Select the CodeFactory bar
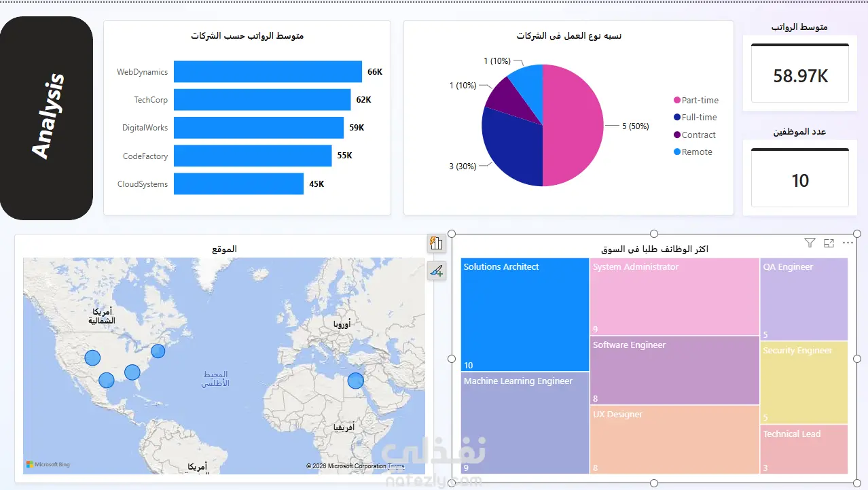This screenshot has width=868, height=490. (253, 156)
